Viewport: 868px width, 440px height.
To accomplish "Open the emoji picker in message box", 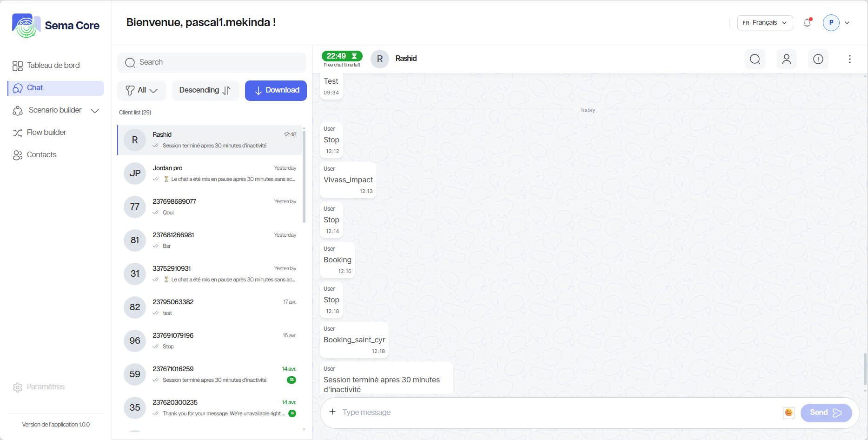I will click(x=789, y=413).
